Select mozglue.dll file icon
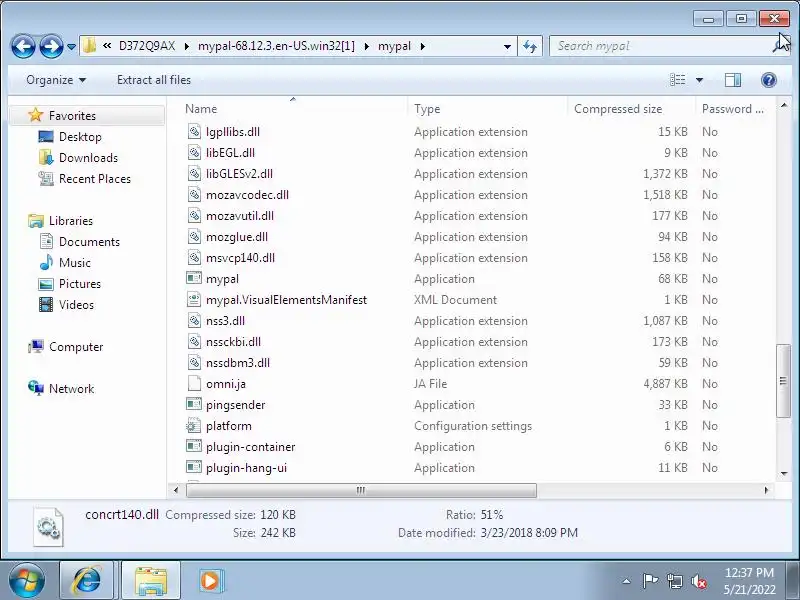Viewport: 800px width, 600px height. 194,236
